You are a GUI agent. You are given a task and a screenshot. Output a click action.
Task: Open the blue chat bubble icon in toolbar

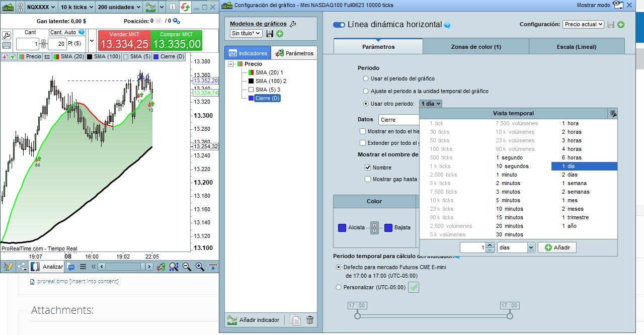point(71,267)
